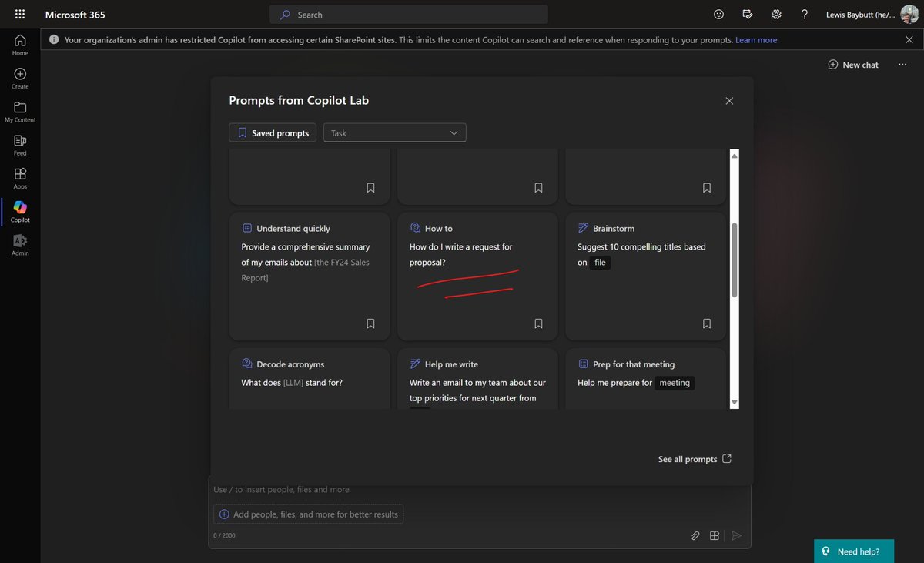Start a New chat

pos(853,65)
